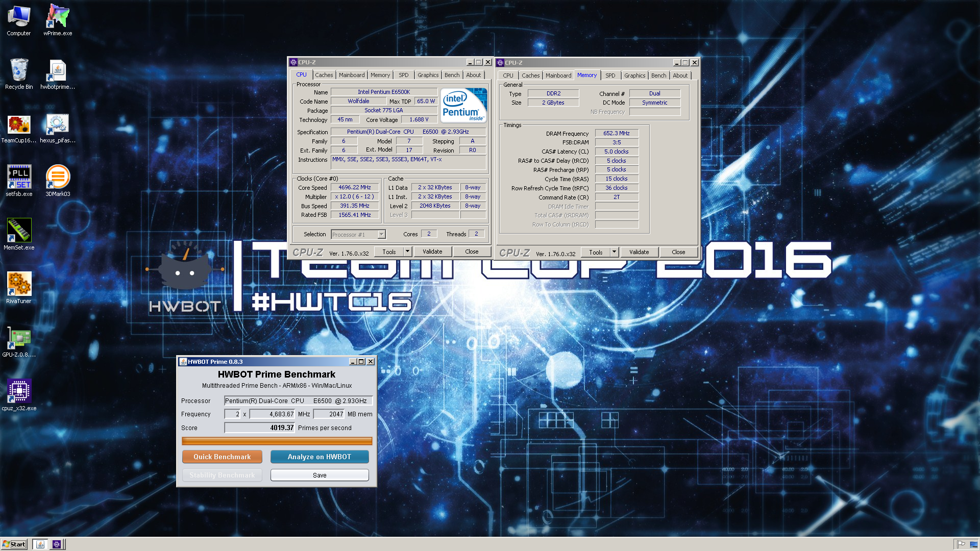This screenshot has height=551, width=980.
Task: Click Rated FSB value 1565.41 MHz
Action: point(355,215)
